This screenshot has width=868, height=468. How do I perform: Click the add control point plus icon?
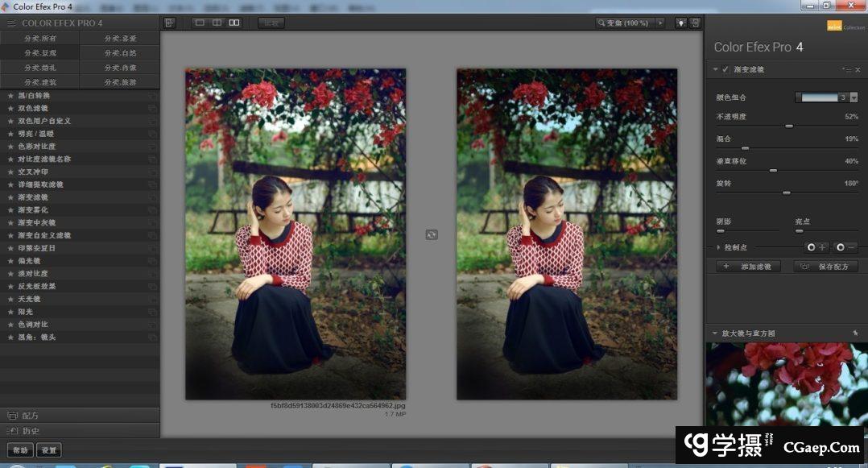click(x=816, y=247)
